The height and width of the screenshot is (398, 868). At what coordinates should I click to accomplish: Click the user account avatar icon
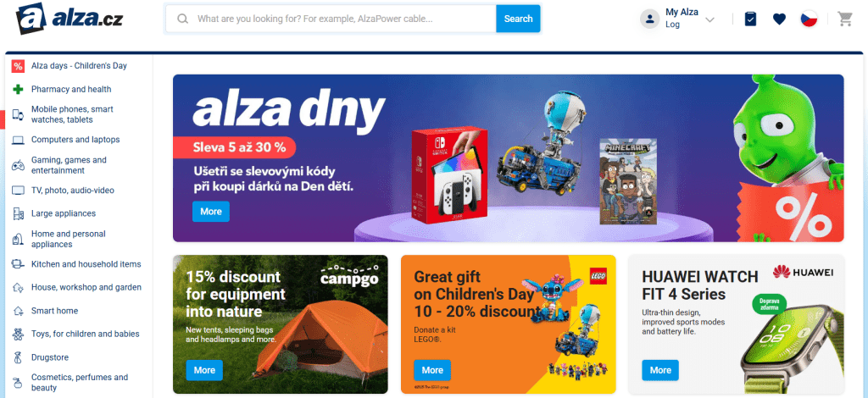(x=649, y=19)
